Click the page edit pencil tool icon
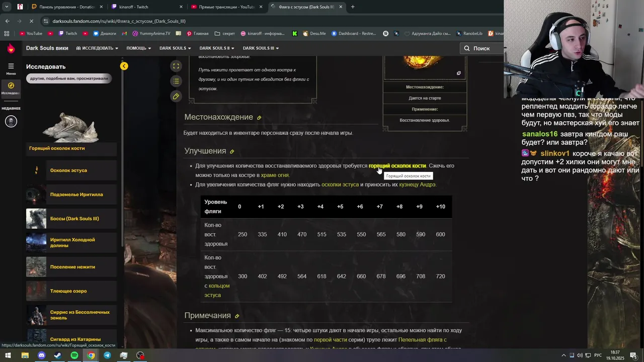 click(x=176, y=96)
